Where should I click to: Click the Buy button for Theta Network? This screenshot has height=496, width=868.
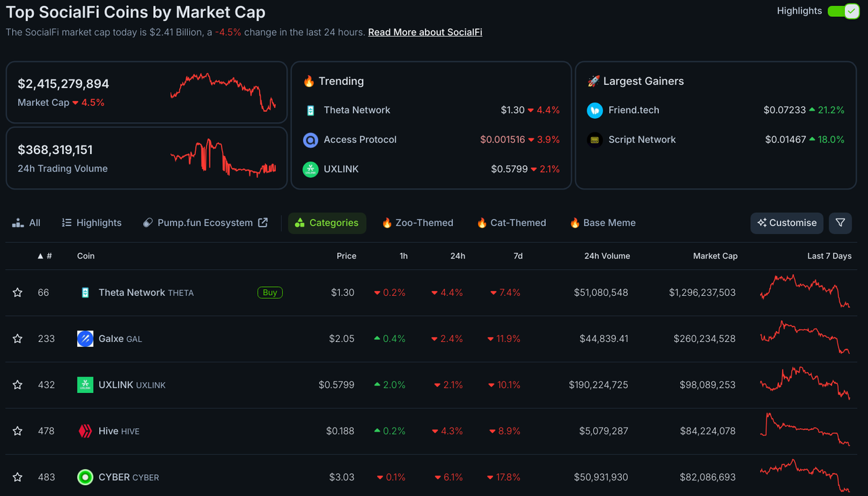(270, 292)
